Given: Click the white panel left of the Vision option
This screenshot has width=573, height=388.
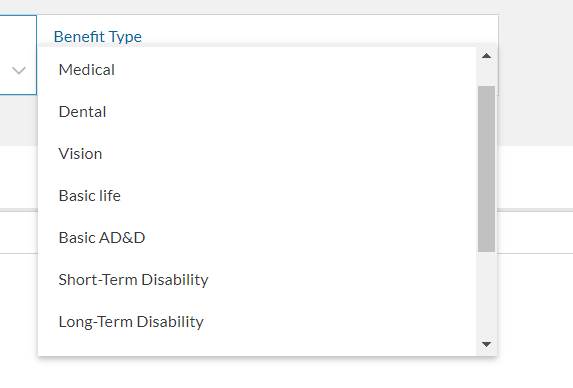Looking at the screenshot, I should [x=18, y=177].
